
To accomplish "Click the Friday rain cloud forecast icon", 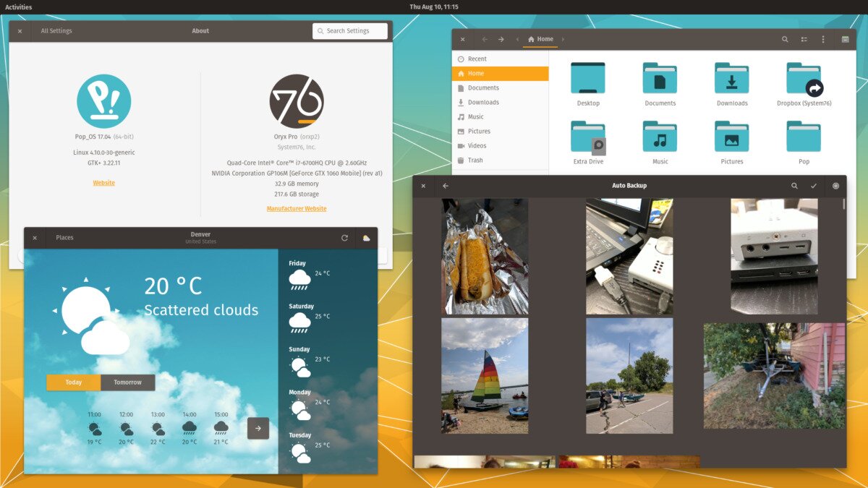I will (299, 280).
